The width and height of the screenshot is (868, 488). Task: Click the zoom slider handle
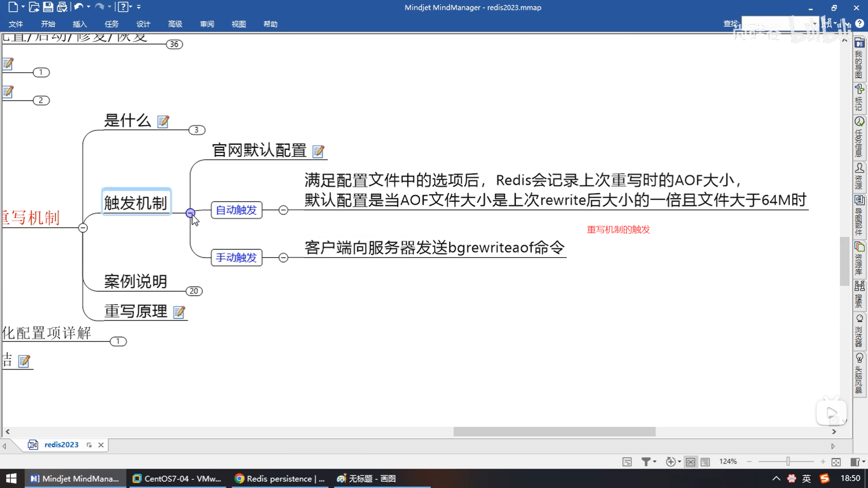pos(788,461)
